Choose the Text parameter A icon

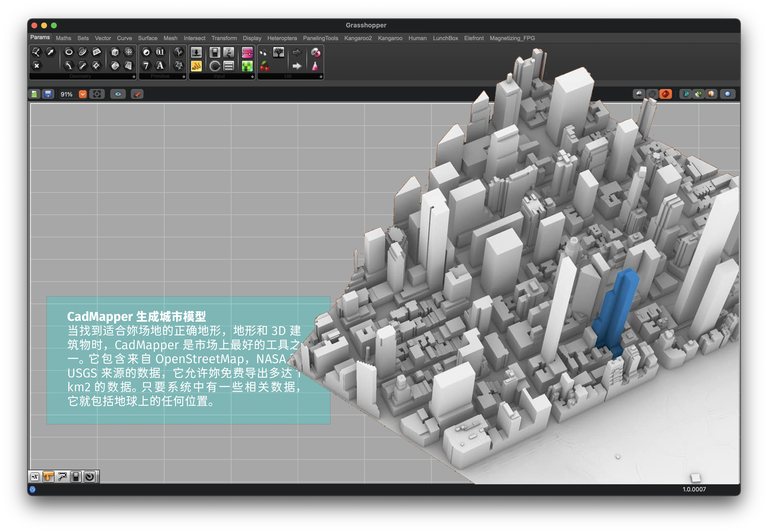[160, 66]
